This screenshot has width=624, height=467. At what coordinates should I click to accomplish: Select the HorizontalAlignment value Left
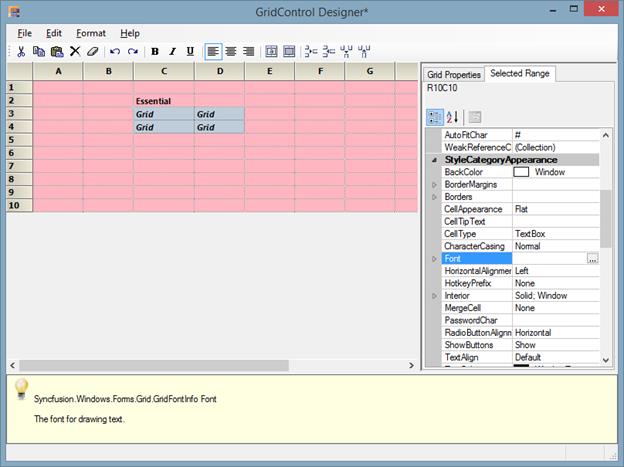click(x=556, y=271)
